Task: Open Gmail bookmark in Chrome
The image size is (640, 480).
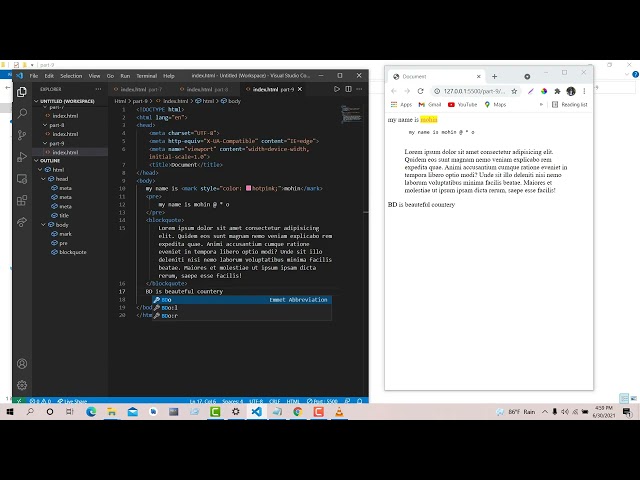Action: 430,104
